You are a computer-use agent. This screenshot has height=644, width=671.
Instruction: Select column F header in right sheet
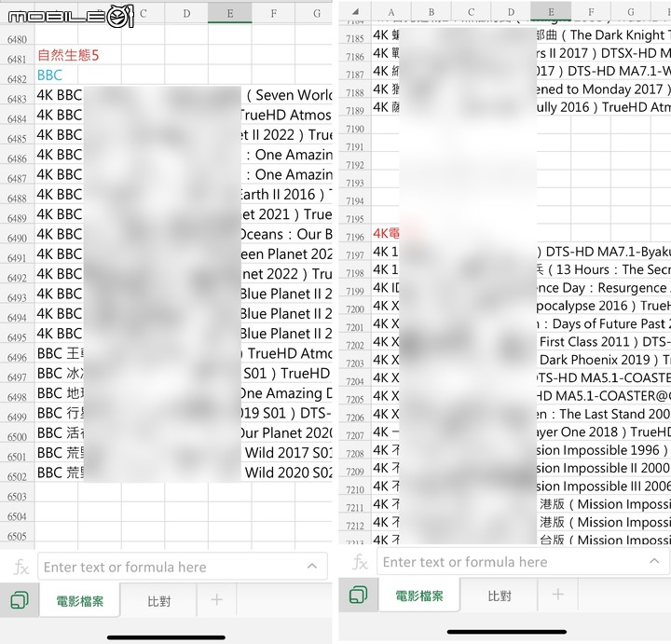pos(591,12)
